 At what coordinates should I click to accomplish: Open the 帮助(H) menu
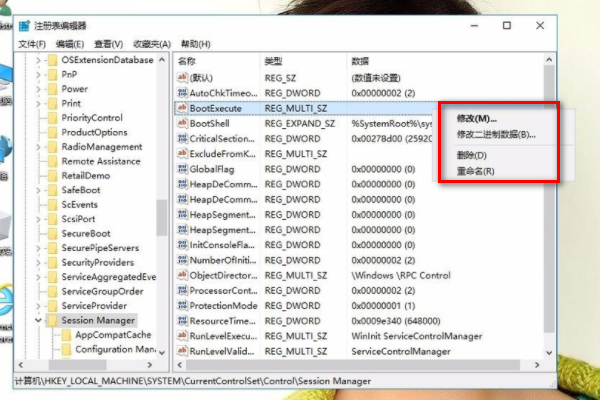point(196,44)
